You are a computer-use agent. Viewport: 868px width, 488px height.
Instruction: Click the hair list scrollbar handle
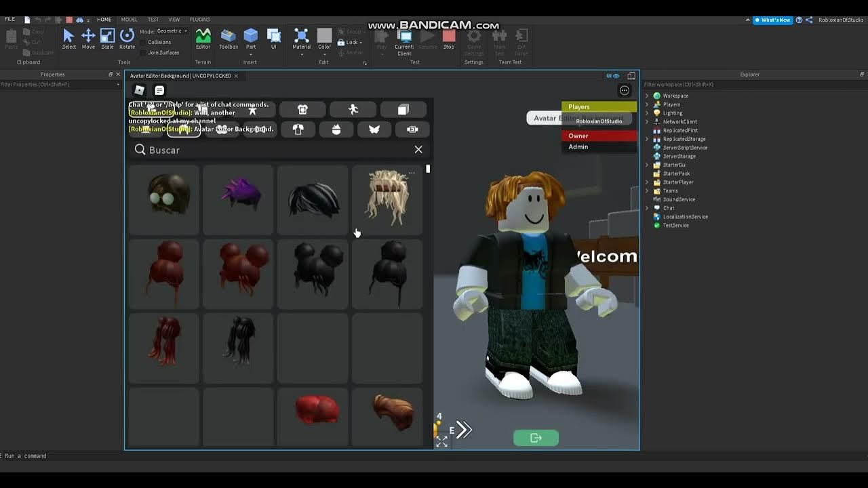coord(428,169)
